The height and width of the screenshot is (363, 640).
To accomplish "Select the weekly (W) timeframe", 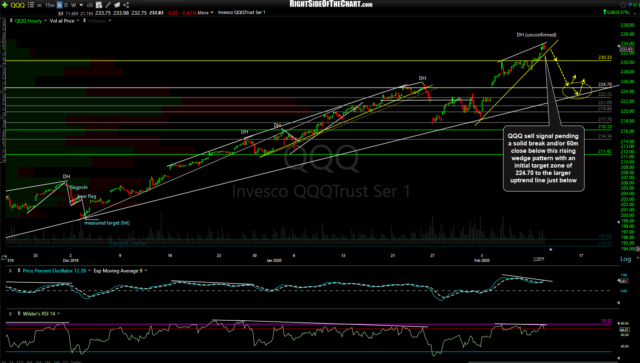I will point(73,5).
